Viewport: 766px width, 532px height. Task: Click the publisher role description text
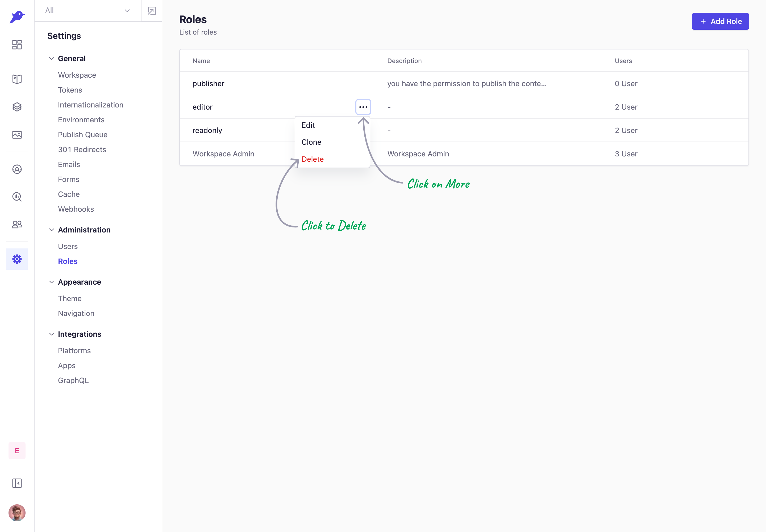[x=467, y=84]
